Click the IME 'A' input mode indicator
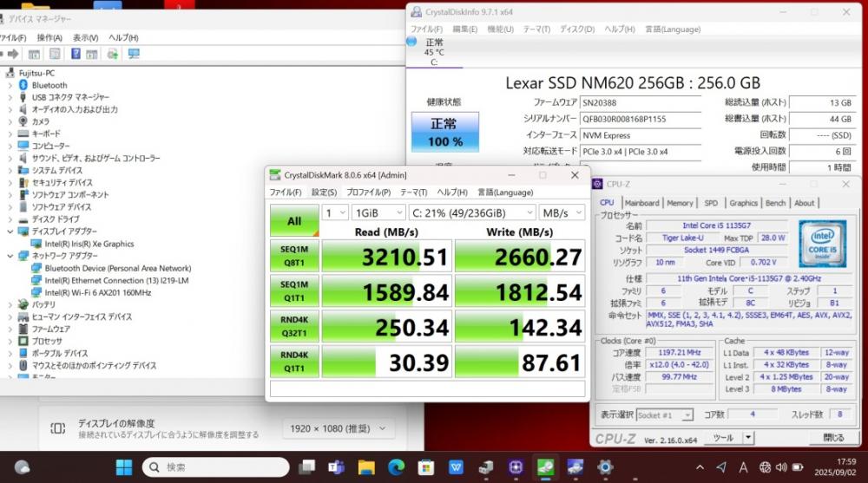Image resolution: width=868 pixels, height=483 pixels. click(x=743, y=467)
